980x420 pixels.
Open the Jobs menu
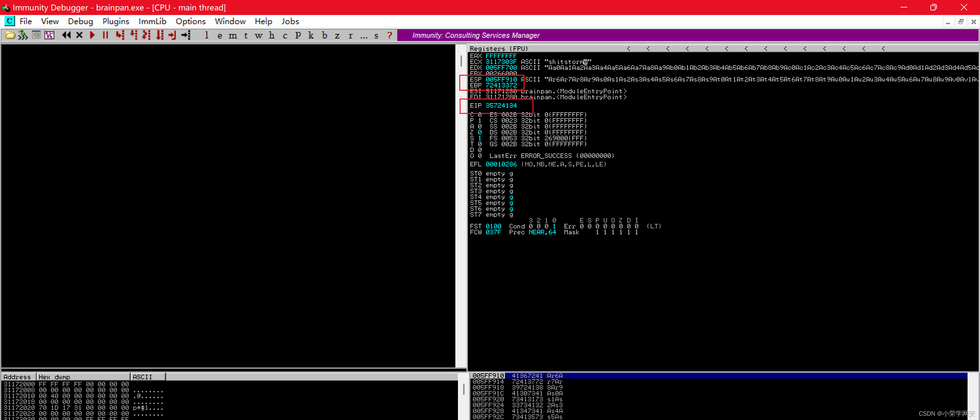[290, 21]
